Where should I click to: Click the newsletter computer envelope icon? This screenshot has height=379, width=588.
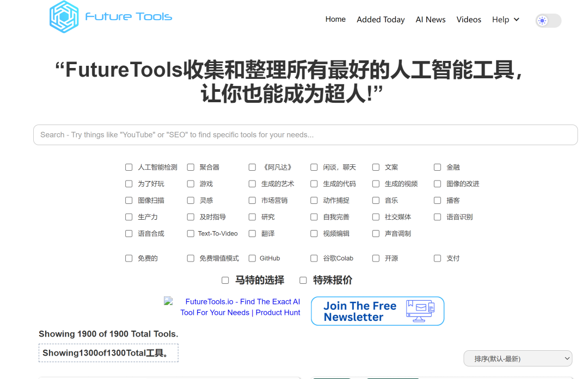(420, 311)
